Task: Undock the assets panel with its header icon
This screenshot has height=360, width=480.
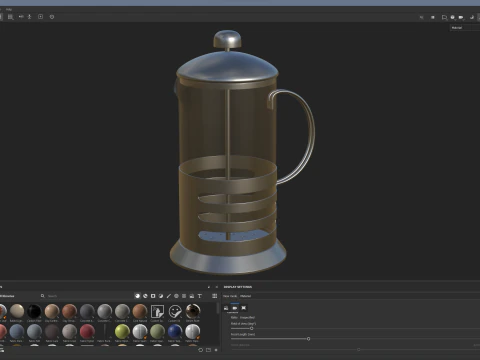Action: click(x=209, y=287)
